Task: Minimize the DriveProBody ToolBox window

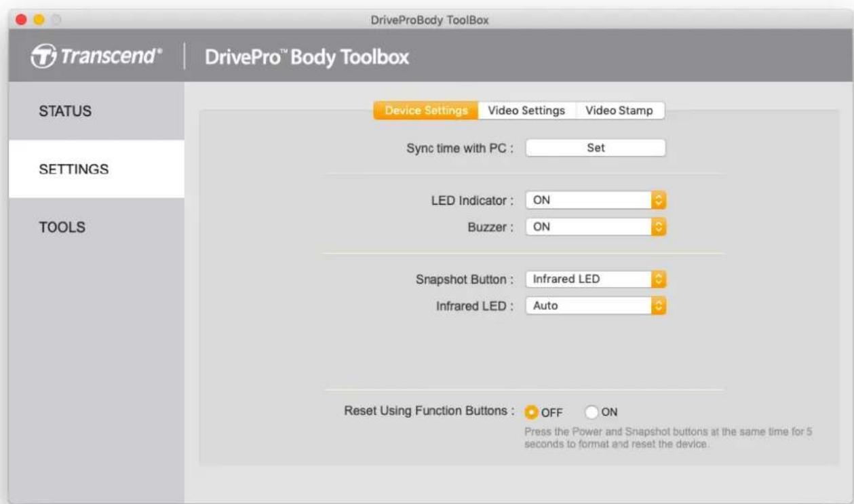Action: point(39,20)
